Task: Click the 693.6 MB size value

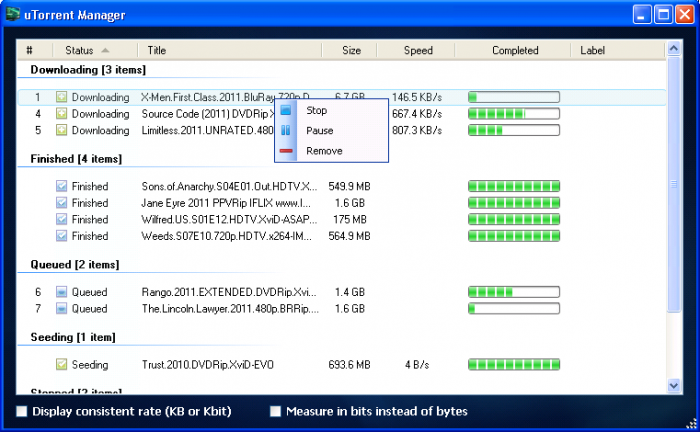Action: click(350, 365)
